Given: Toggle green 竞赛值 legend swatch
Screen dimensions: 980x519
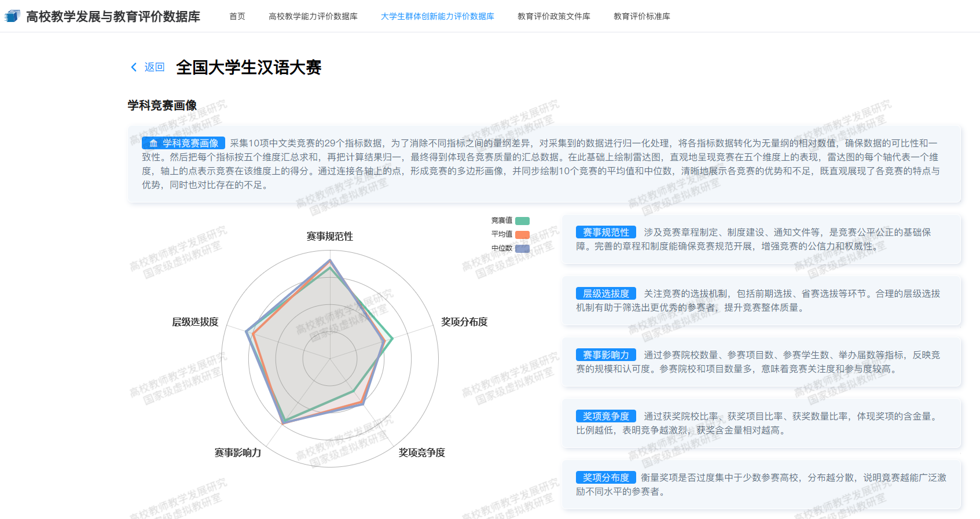Looking at the screenshot, I should click(522, 220).
